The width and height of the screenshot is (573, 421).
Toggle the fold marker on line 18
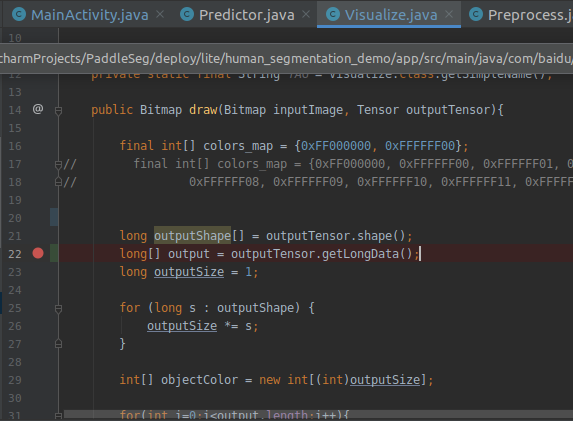pyautogui.click(x=58, y=182)
